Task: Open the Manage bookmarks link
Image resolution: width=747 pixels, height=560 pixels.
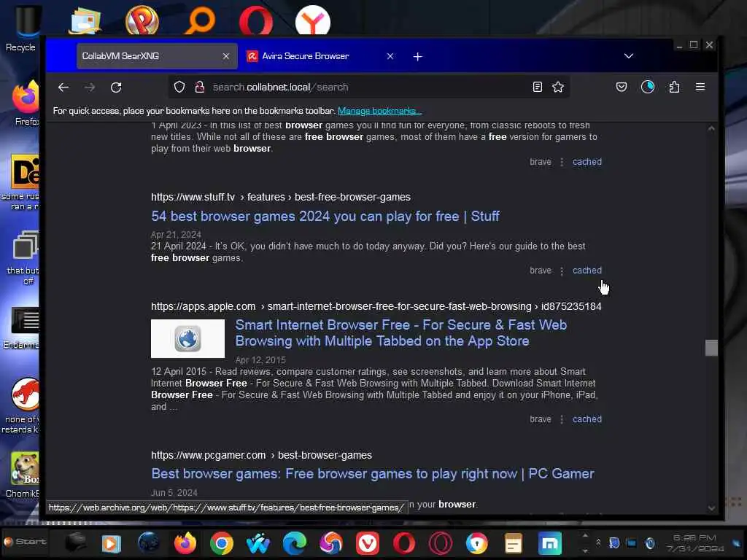Action: point(379,111)
